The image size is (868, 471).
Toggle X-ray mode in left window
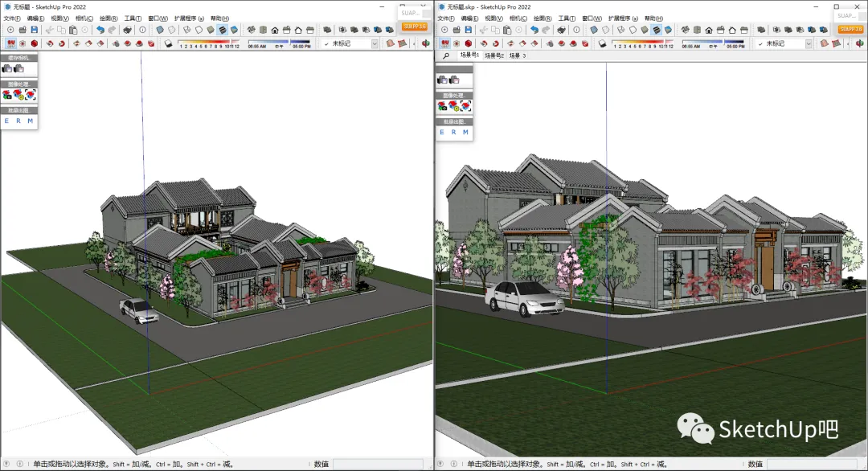click(x=159, y=30)
